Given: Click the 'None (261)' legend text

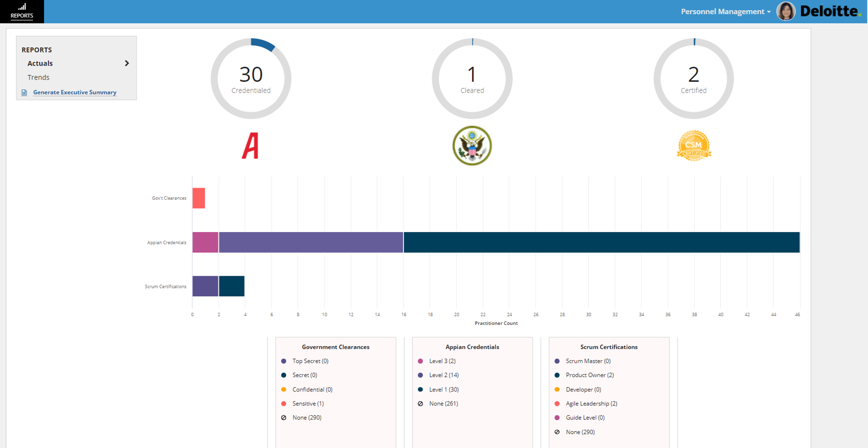Looking at the screenshot, I should [443, 403].
